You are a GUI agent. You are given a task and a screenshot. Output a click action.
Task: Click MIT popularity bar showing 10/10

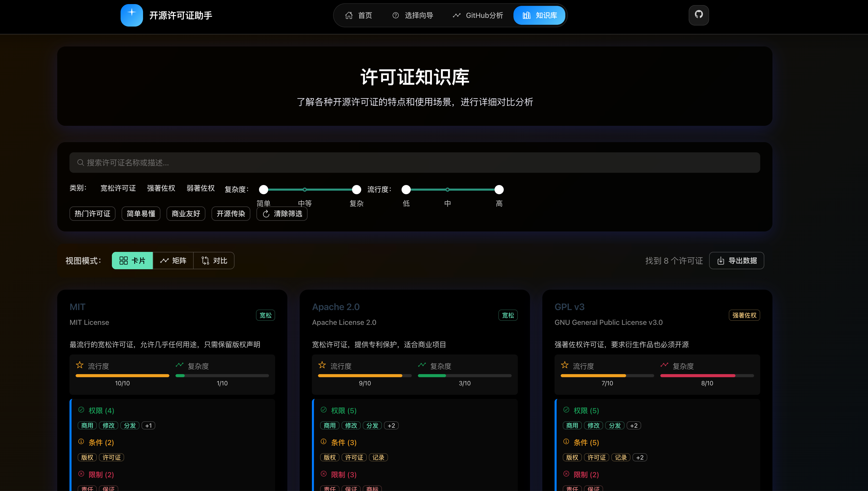click(x=122, y=376)
